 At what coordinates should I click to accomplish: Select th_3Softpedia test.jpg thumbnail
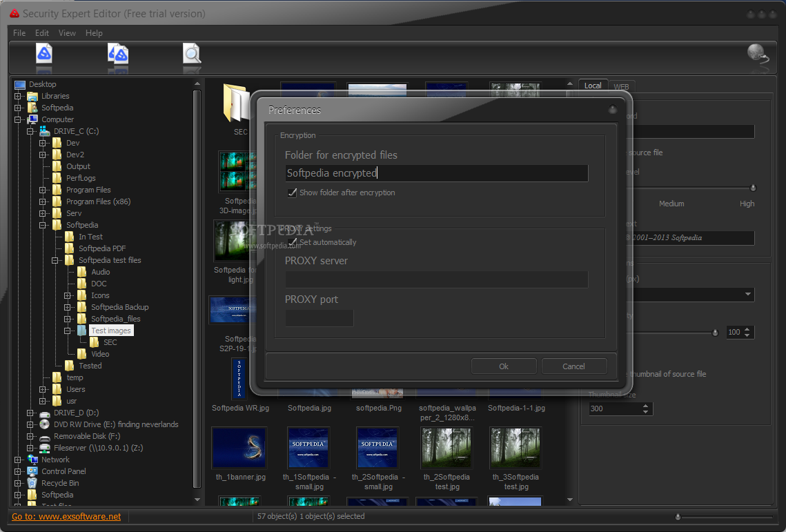tap(515, 447)
